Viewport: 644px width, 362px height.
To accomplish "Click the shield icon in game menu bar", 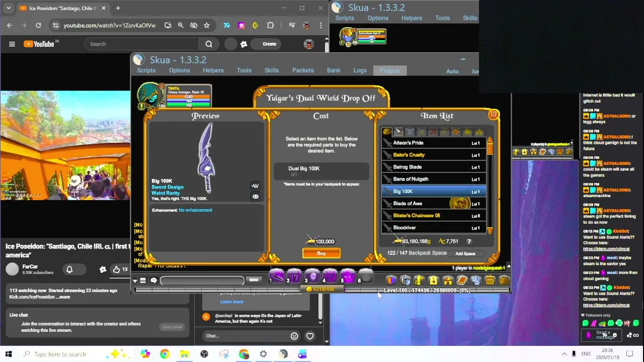I will pos(391,281).
